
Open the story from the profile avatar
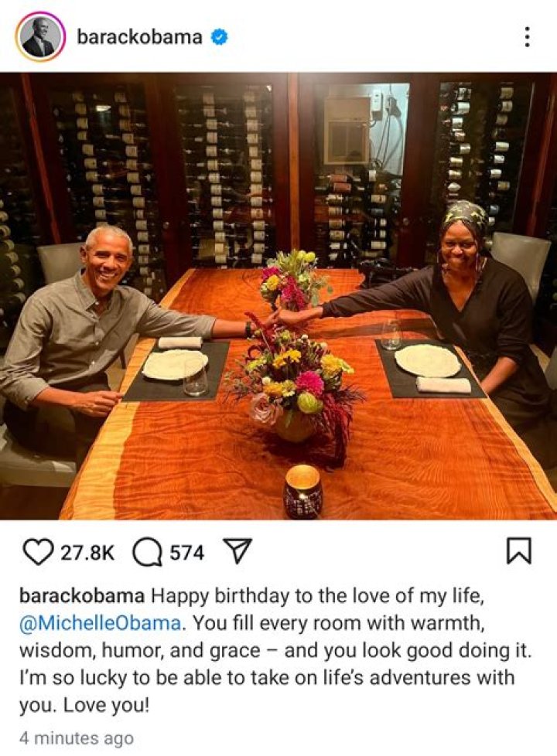point(39,36)
